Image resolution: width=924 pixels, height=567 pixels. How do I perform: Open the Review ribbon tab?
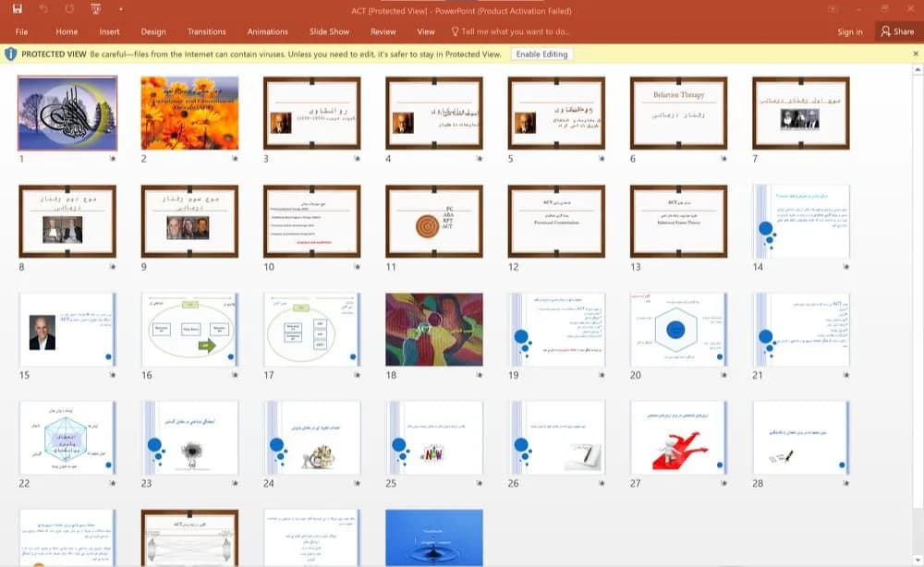pyautogui.click(x=383, y=31)
